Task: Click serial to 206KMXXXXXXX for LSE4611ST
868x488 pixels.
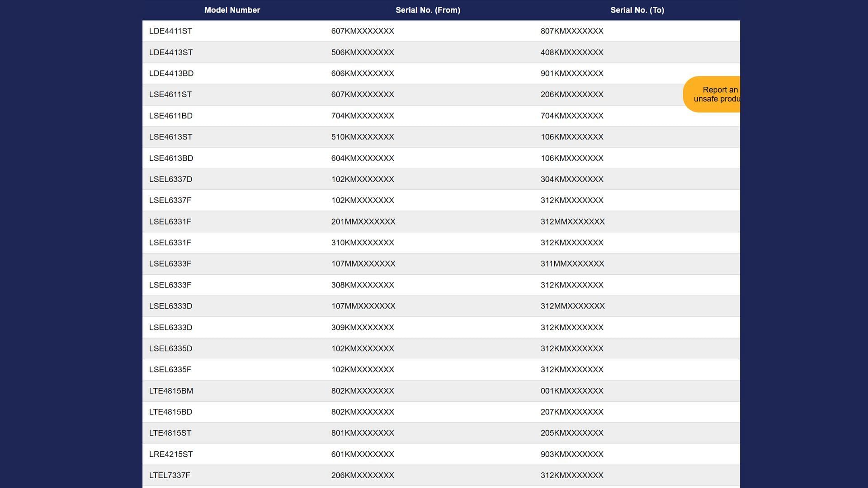Action: click(x=572, y=94)
